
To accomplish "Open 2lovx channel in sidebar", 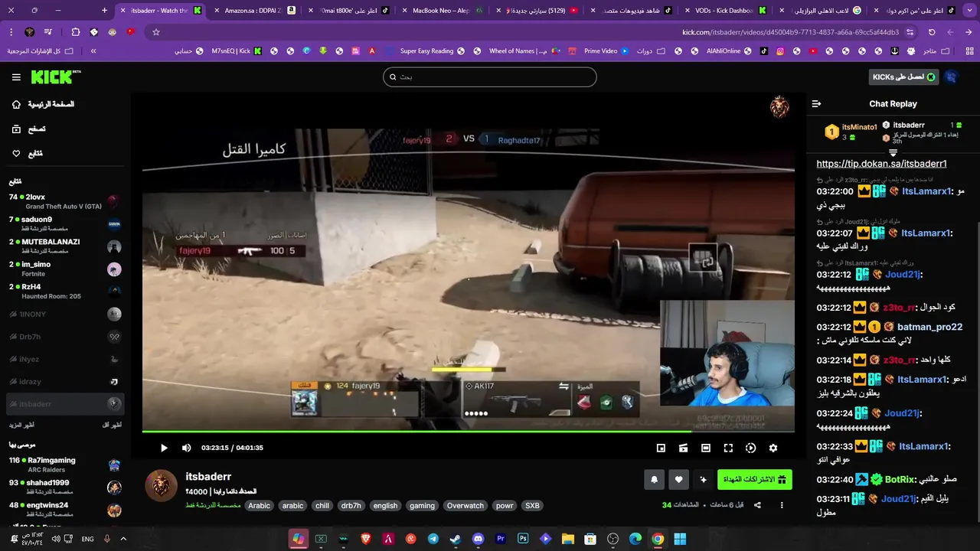I will click(65, 201).
